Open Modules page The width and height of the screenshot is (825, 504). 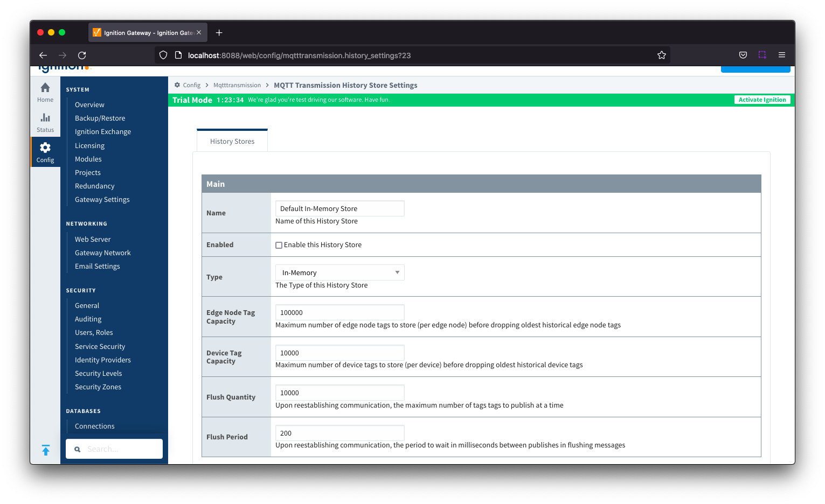[x=88, y=159]
